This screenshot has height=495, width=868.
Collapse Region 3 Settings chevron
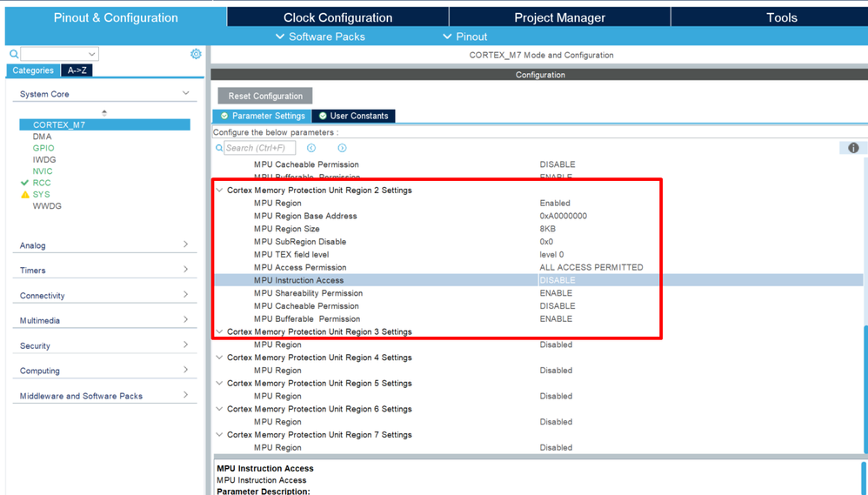(220, 331)
